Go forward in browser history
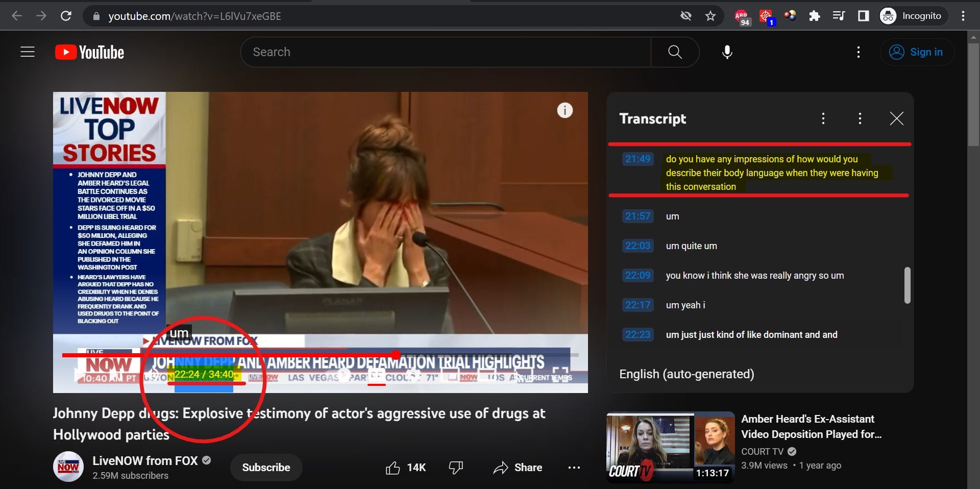The height and width of the screenshot is (489, 980). pyautogui.click(x=41, y=16)
